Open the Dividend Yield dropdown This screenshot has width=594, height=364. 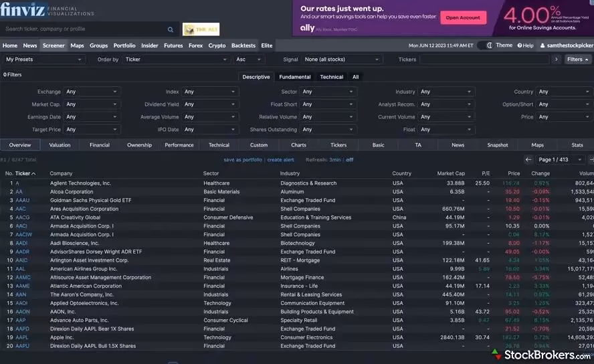[x=210, y=104]
